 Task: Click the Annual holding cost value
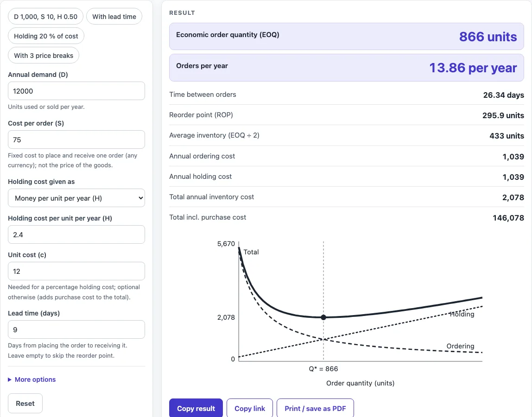(513, 177)
